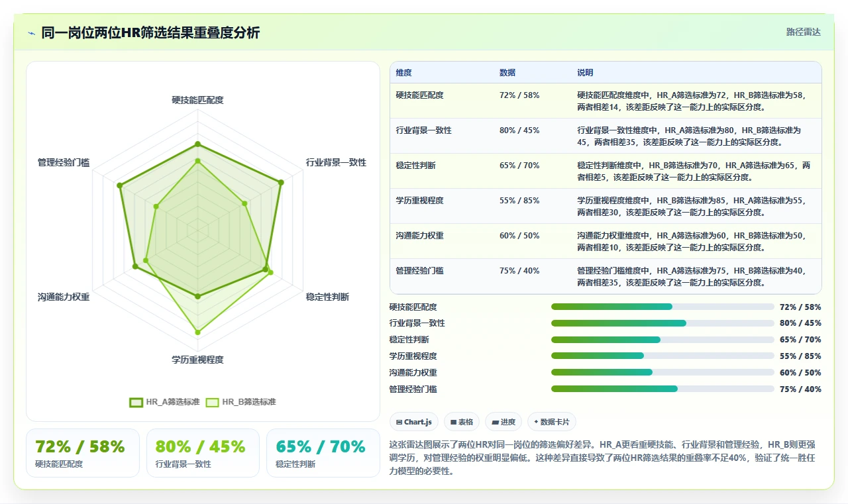Viewport: 848px width, 504px height.
Task: Click radar axis label 硬技能匹配度
Action: 197,100
